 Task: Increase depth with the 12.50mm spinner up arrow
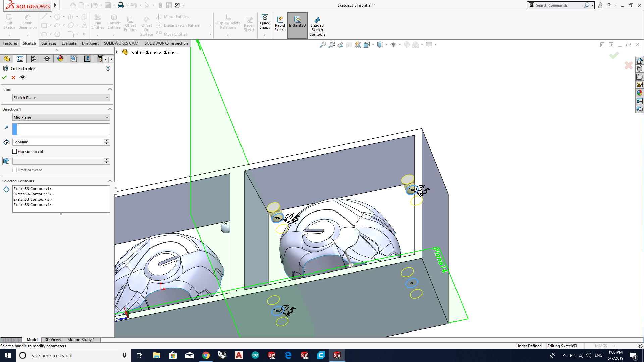pyautogui.click(x=107, y=141)
